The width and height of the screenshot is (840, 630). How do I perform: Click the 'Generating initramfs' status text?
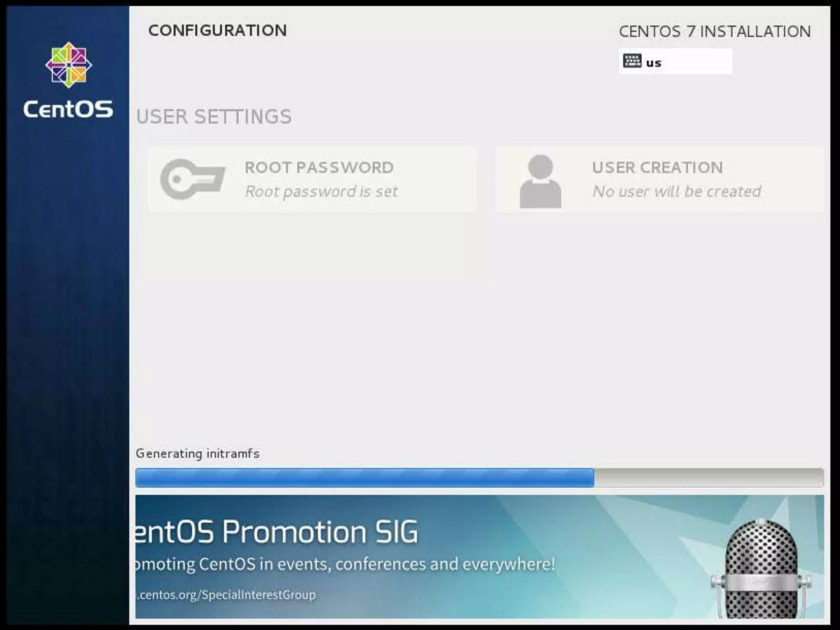click(x=198, y=454)
